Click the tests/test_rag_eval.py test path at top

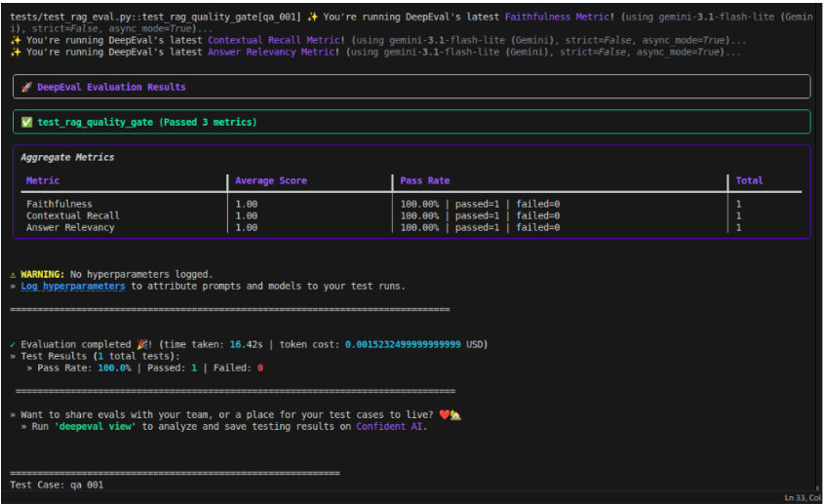155,17
